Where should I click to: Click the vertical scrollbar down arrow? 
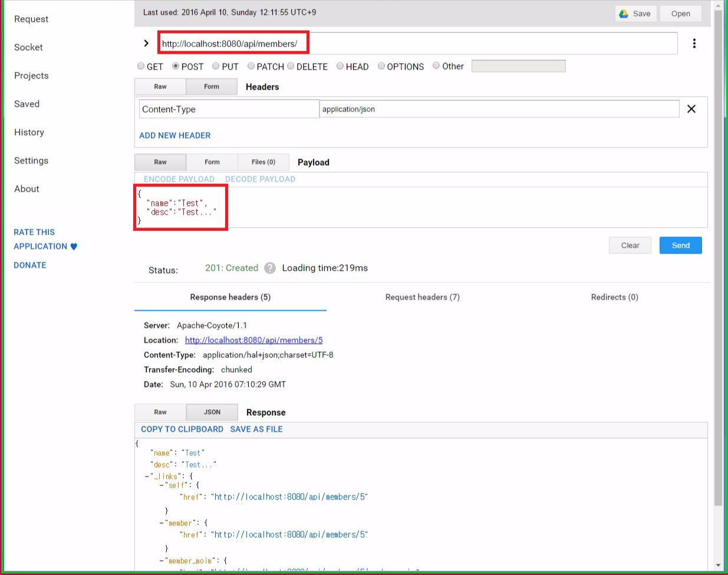[718, 566]
